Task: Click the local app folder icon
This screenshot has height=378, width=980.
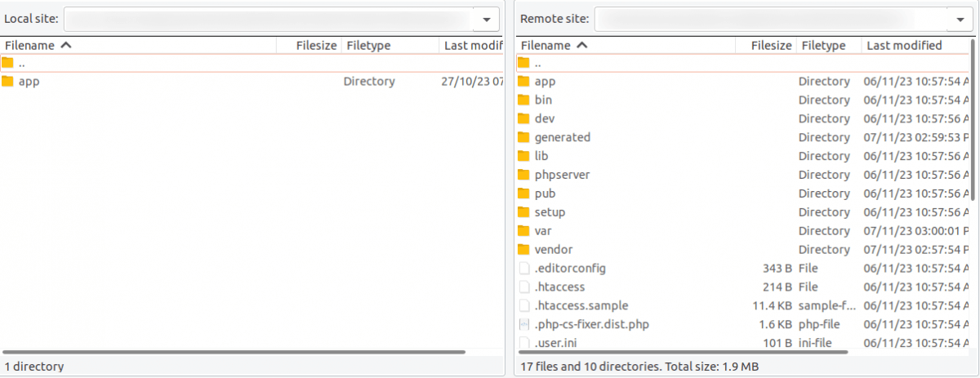Action: click(8, 82)
